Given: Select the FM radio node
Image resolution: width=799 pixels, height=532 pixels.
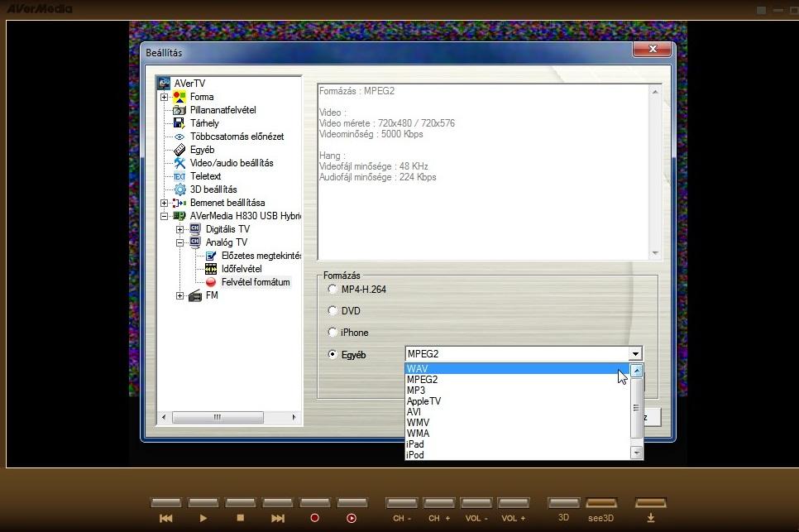Looking at the screenshot, I should 212,295.
